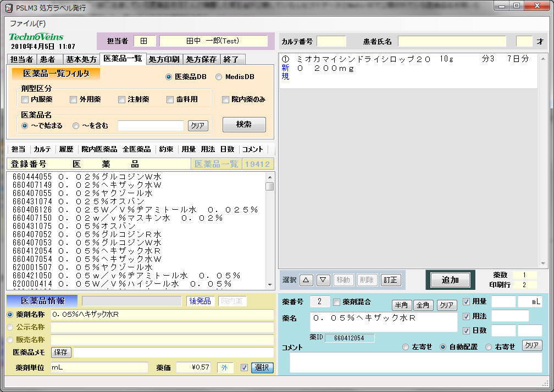
Task: Choose the ～を含む search mode
Action: (76, 126)
